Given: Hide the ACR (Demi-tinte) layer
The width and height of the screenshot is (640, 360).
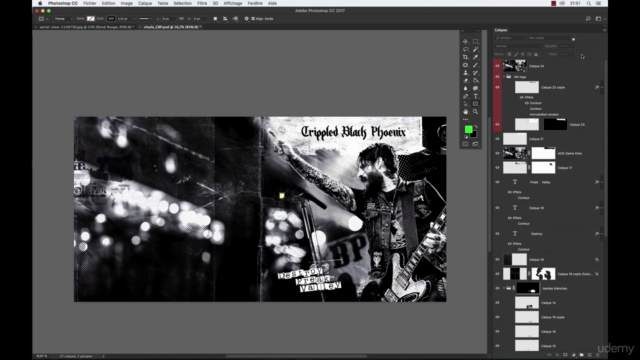Looking at the screenshot, I should point(497,153).
